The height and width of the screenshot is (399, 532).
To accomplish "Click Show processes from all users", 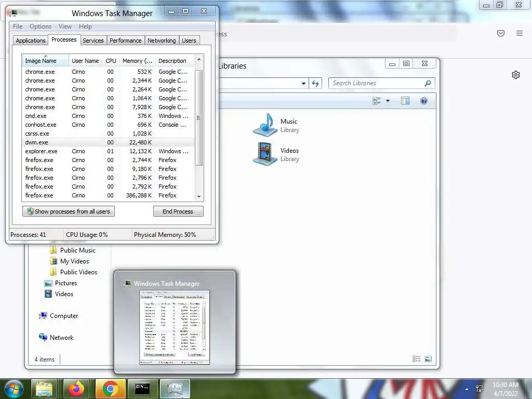I will (x=69, y=211).
